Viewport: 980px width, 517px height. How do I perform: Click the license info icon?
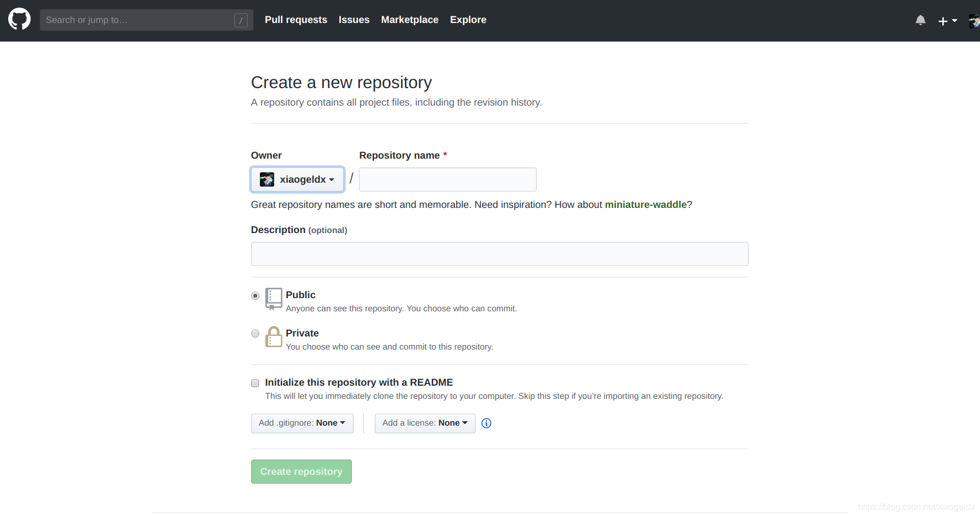coord(486,423)
